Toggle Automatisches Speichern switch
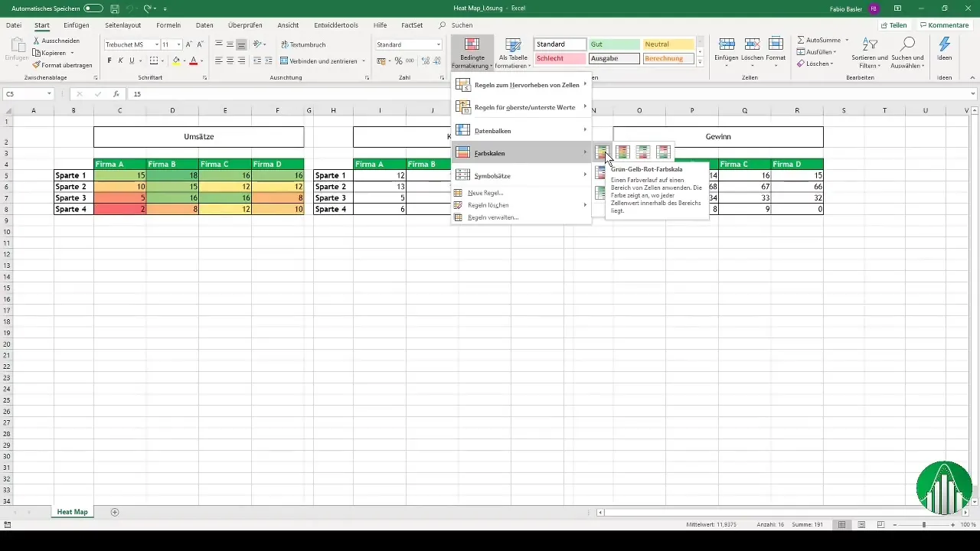The width and height of the screenshot is (980, 551). [x=93, y=8]
